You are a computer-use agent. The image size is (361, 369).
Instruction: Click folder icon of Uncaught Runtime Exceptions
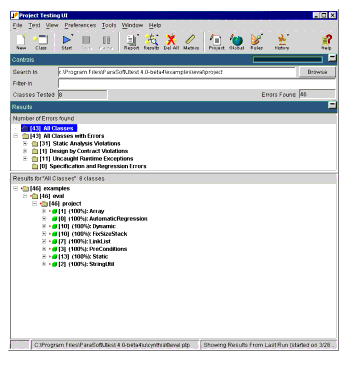35,159
